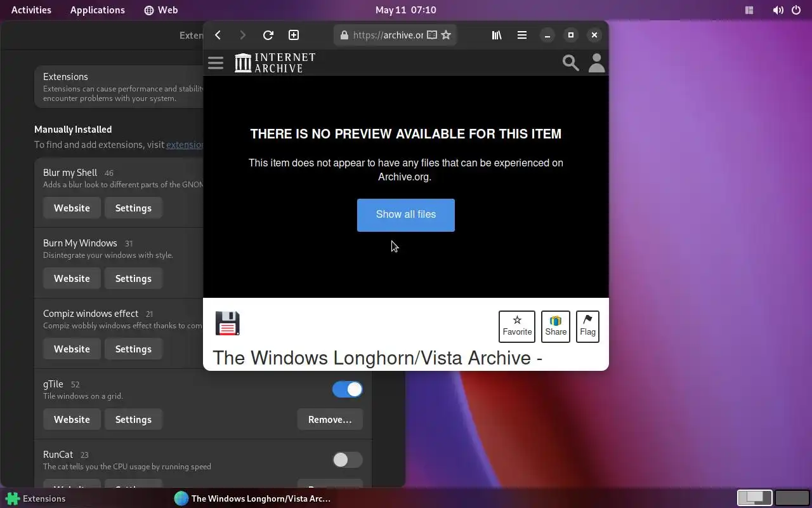The width and height of the screenshot is (812, 508).
Task: Open Compiz windows effect Website
Action: point(72,349)
